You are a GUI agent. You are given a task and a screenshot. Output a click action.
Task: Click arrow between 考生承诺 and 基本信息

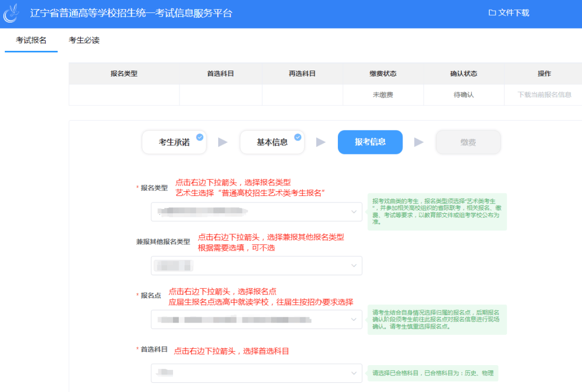pos(223,143)
